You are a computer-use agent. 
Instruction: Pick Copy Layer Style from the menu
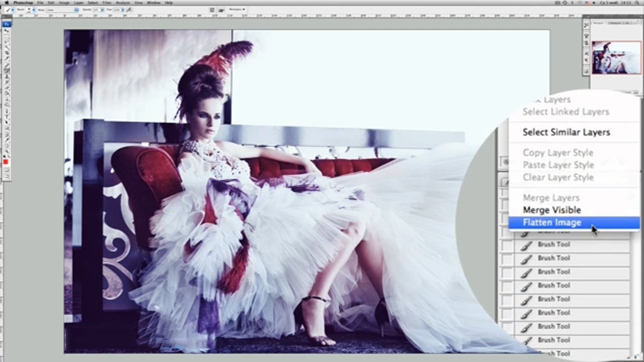point(557,152)
